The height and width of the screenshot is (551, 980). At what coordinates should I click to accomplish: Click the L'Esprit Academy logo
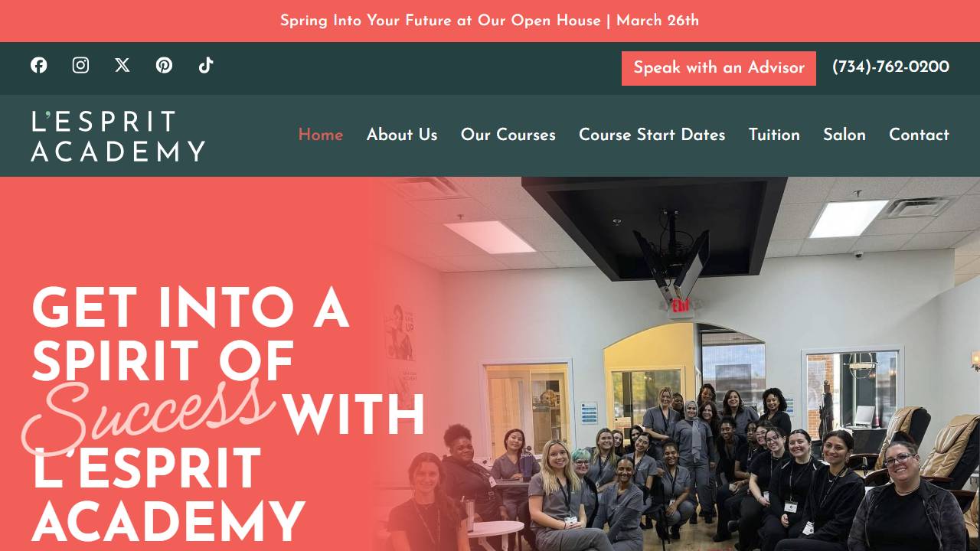118,136
